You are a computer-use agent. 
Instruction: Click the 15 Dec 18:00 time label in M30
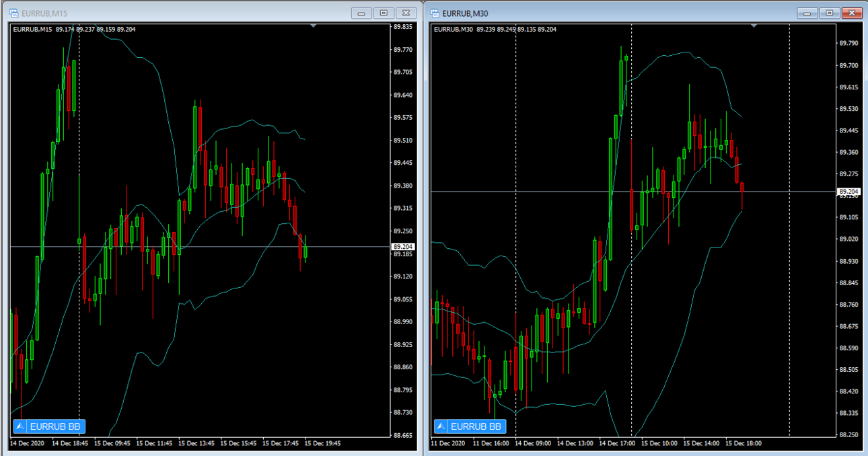click(x=744, y=444)
